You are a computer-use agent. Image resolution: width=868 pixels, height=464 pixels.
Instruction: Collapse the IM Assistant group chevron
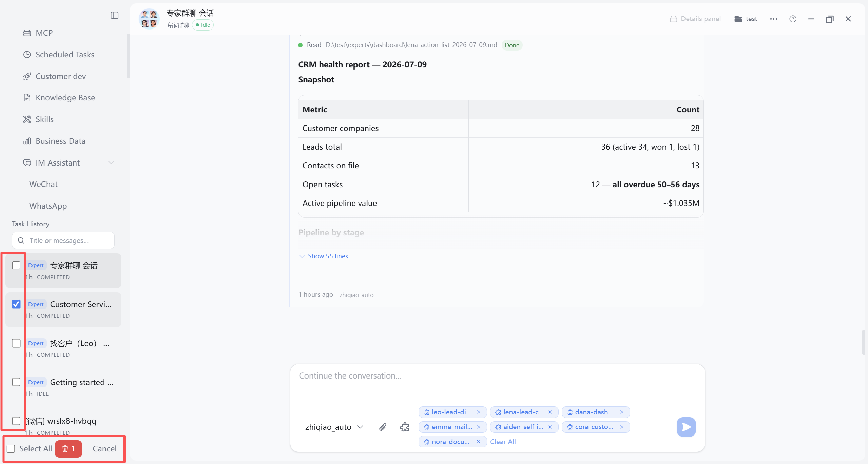[111, 163]
